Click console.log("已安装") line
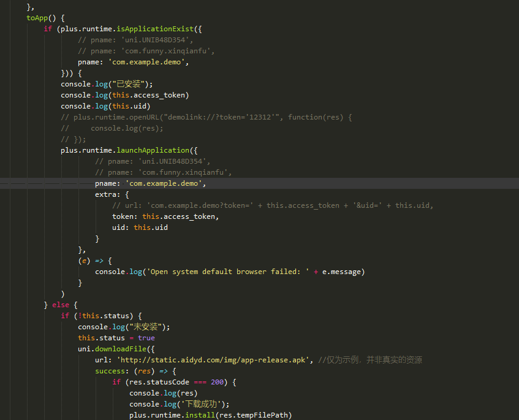The height and width of the screenshot is (420, 519). pos(107,84)
